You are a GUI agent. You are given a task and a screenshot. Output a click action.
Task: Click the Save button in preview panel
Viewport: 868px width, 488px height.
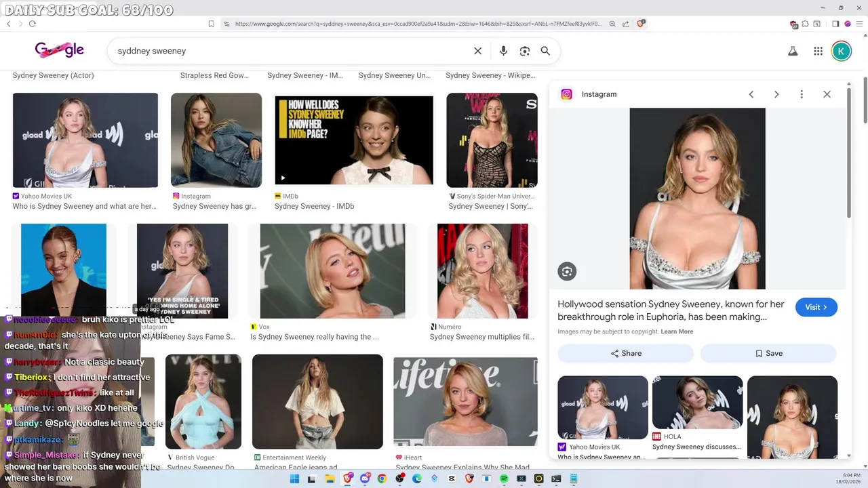point(769,353)
